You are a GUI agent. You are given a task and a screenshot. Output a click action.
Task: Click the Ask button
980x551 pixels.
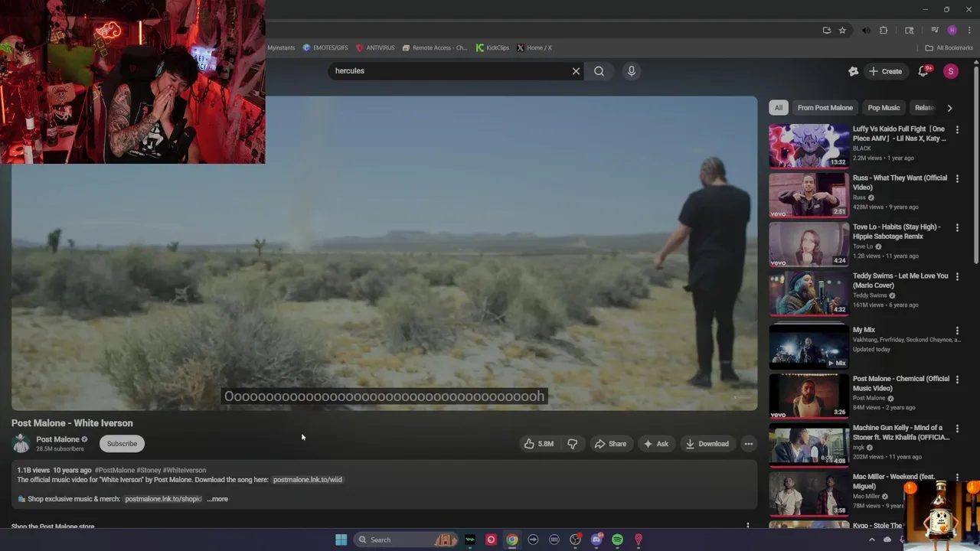(655, 444)
